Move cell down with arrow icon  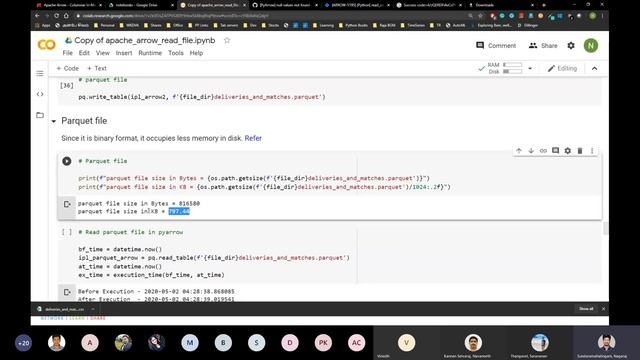click(531, 151)
